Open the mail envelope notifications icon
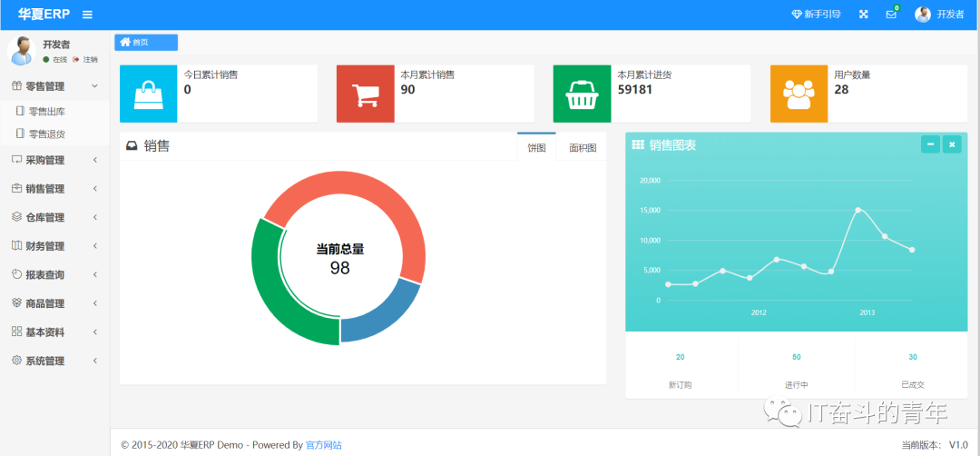This screenshot has width=980, height=456. (x=891, y=15)
